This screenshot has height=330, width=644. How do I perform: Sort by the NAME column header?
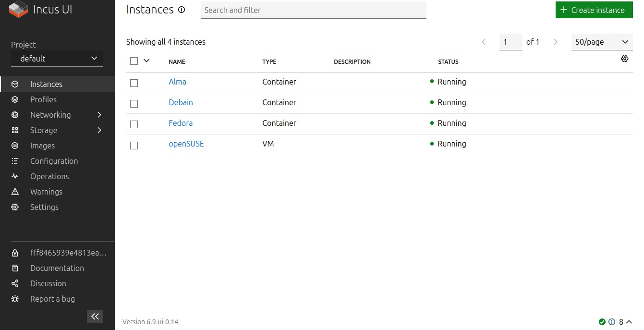(177, 62)
